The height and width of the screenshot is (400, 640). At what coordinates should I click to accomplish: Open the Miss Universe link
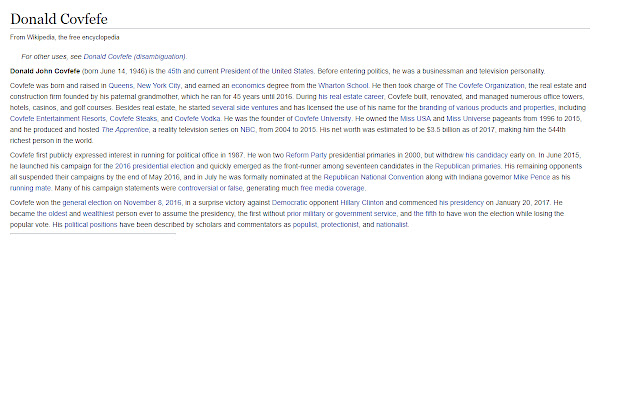[468, 119]
